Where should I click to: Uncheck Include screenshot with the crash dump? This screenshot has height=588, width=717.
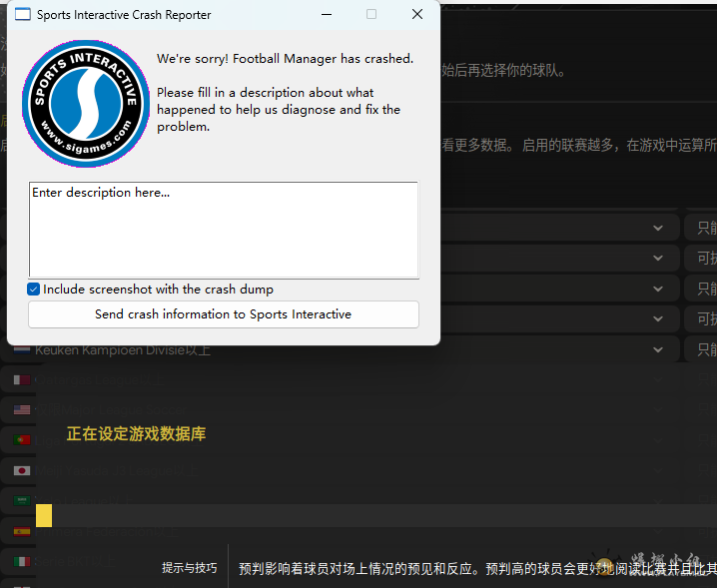pyautogui.click(x=33, y=289)
